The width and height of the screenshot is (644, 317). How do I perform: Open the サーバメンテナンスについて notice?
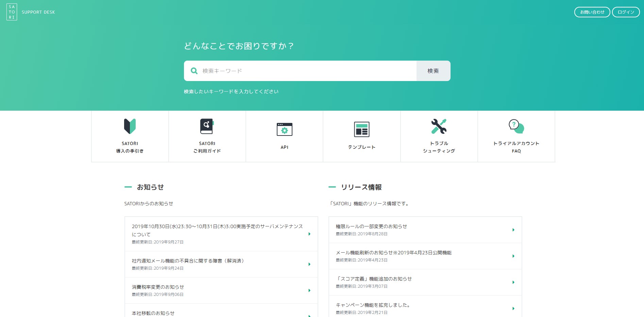[221, 234]
